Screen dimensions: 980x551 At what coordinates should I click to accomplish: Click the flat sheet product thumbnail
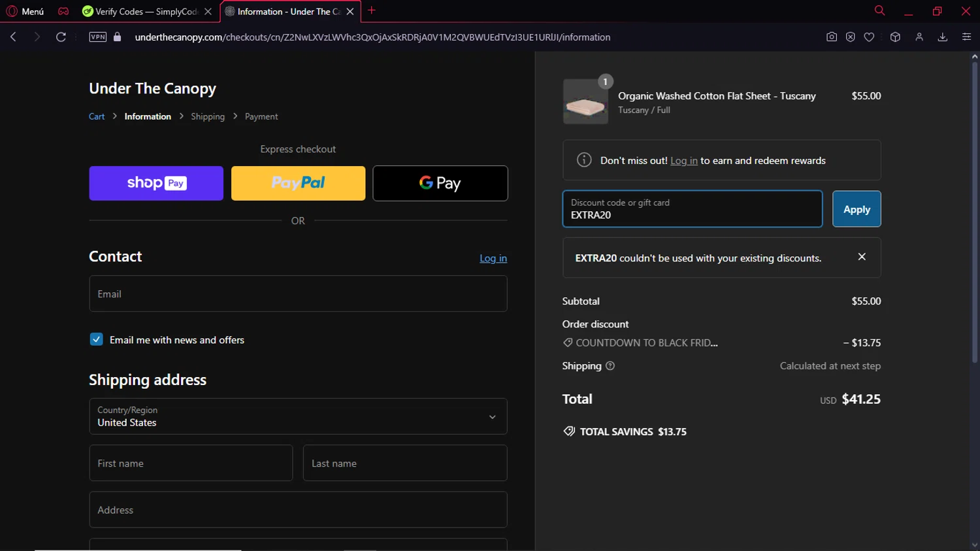(x=585, y=102)
